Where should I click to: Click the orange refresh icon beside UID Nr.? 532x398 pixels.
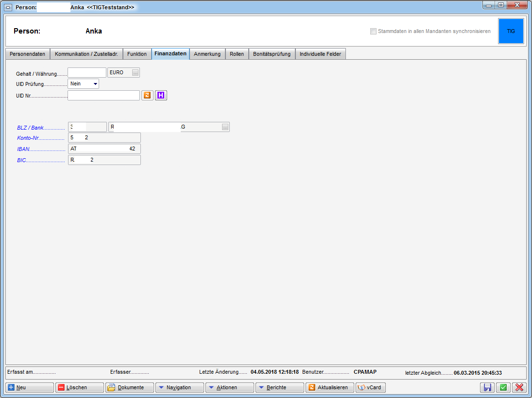147,96
